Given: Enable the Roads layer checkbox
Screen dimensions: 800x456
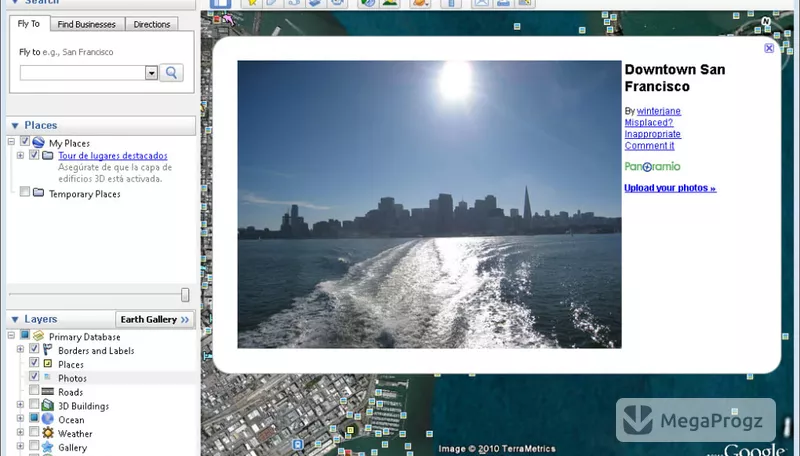Looking at the screenshot, I should 34,390.
